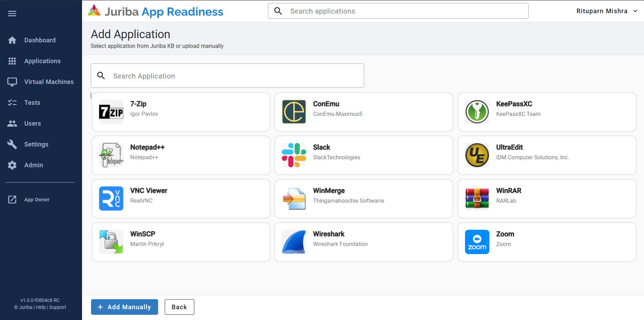
Task: Open the Support footer link
Action: pos(58,308)
